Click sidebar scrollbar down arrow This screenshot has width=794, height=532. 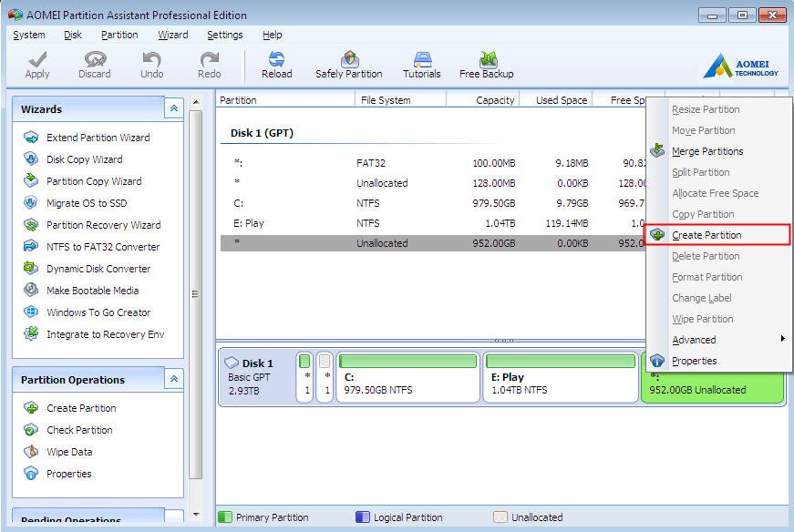tap(196, 515)
